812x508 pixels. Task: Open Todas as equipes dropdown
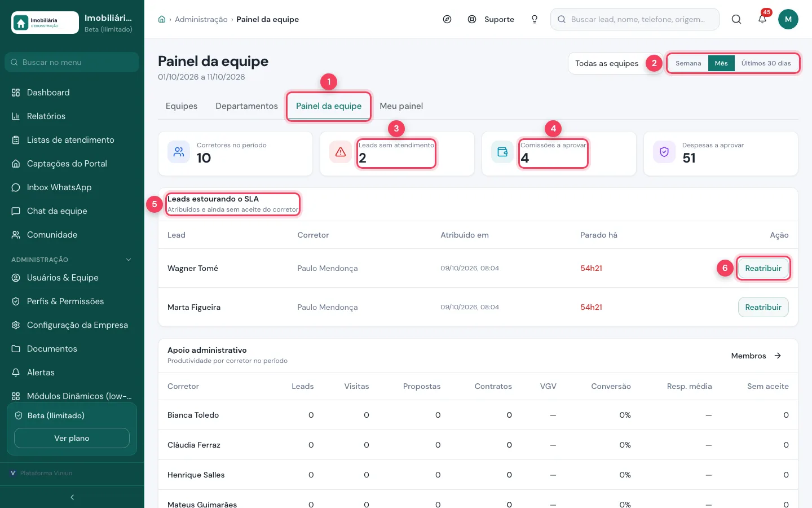coord(607,63)
